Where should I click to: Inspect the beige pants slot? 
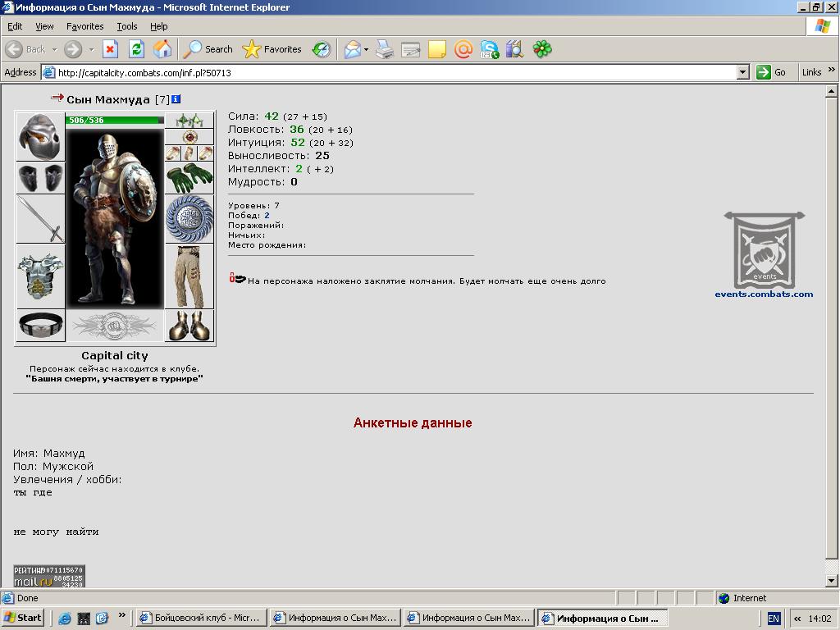[189, 276]
